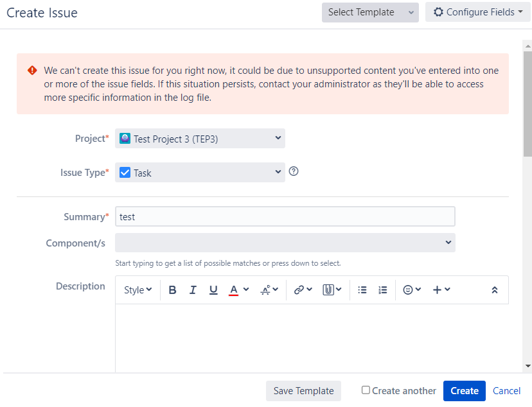Expand the Issue Type dropdown showing Task
This screenshot has height=407, width=532.
(200, 173)
